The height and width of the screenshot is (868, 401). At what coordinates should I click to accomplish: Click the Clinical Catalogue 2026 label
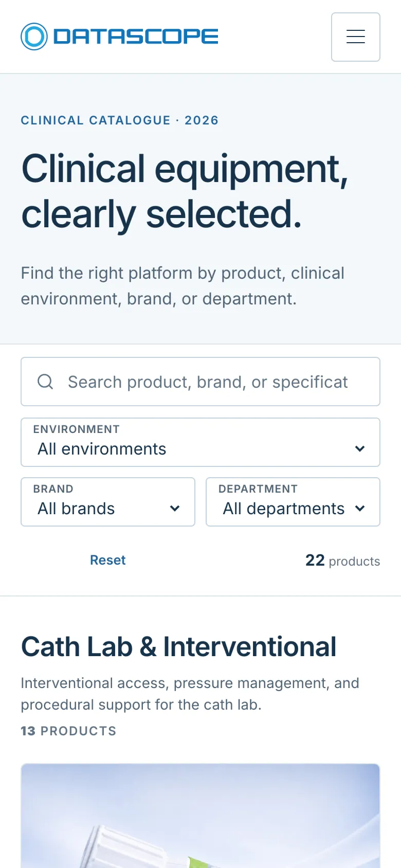120,120
